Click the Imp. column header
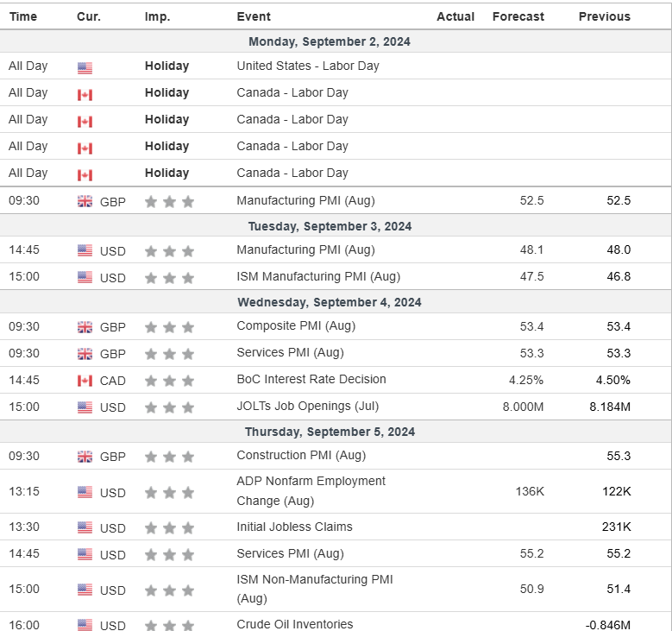This screenshot has height=631, width=672. click(x=157, y=16)
